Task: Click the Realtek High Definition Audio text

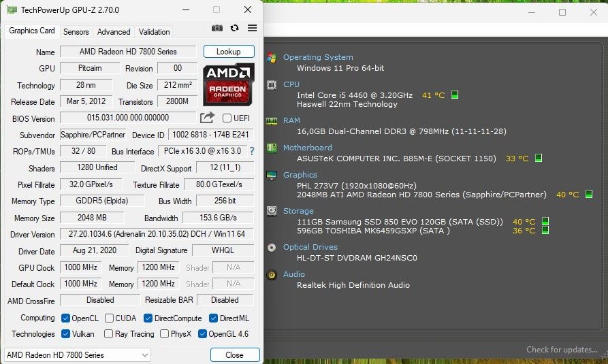Action: pyautogui.click(x=353, y=285)
